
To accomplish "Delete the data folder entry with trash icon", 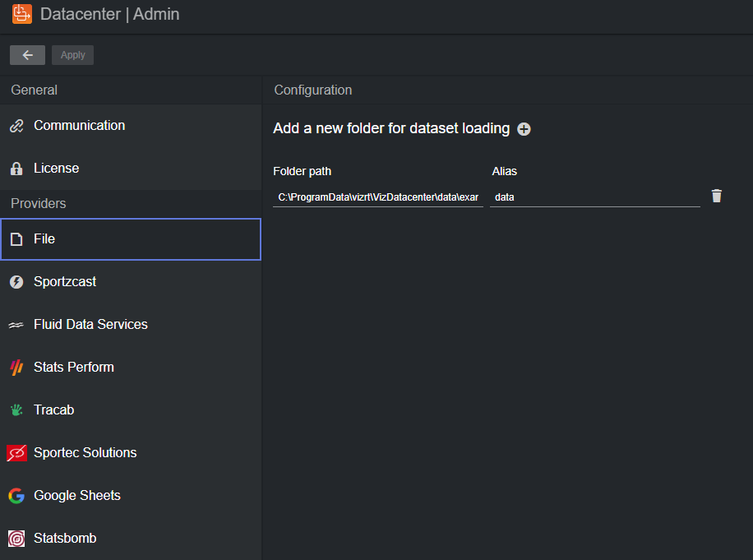I will 717,196.
